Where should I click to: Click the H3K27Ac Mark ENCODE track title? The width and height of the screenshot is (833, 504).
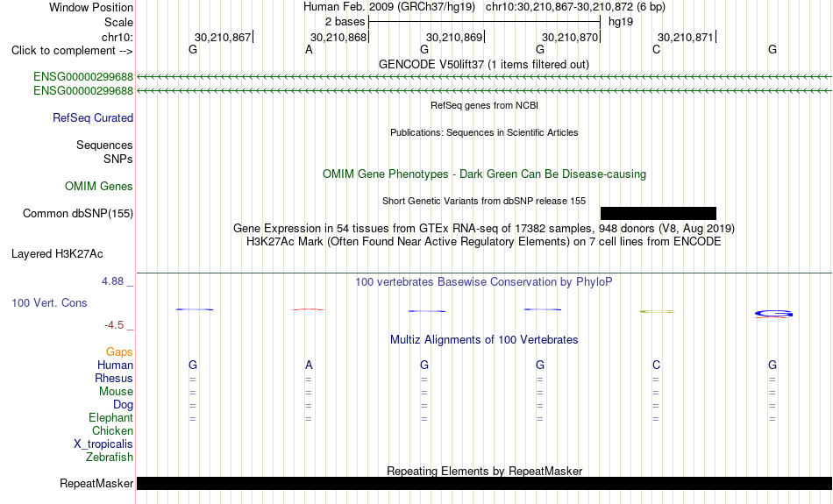(483, 242)
